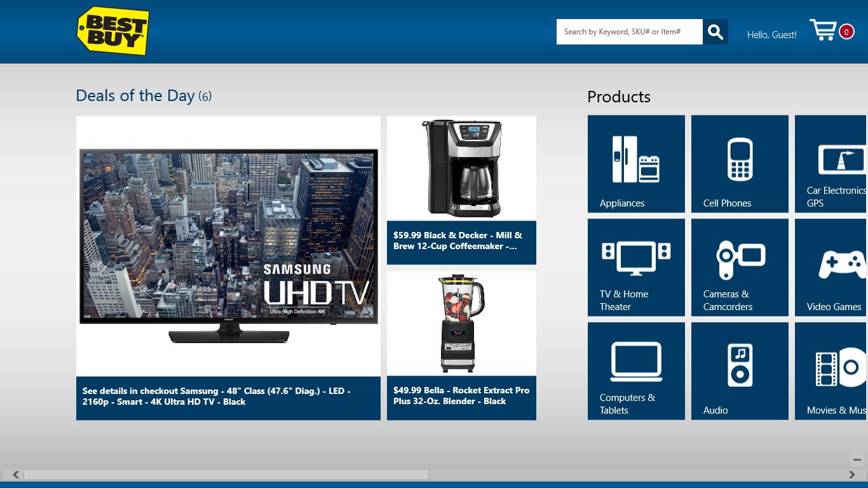Image resolution: width=868 pixels, height=488 pixels.
Task: Click the search magnifier icon
Action: (715, 31)
